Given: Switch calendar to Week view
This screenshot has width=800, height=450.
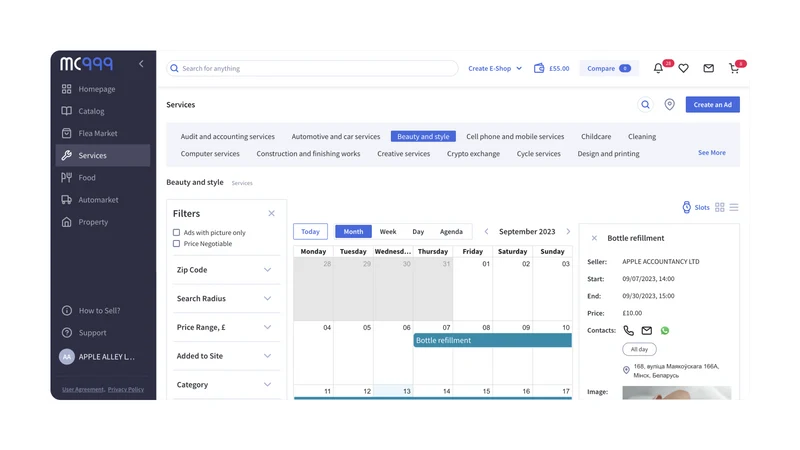Looking at the screenshot, I should (388, 232).
